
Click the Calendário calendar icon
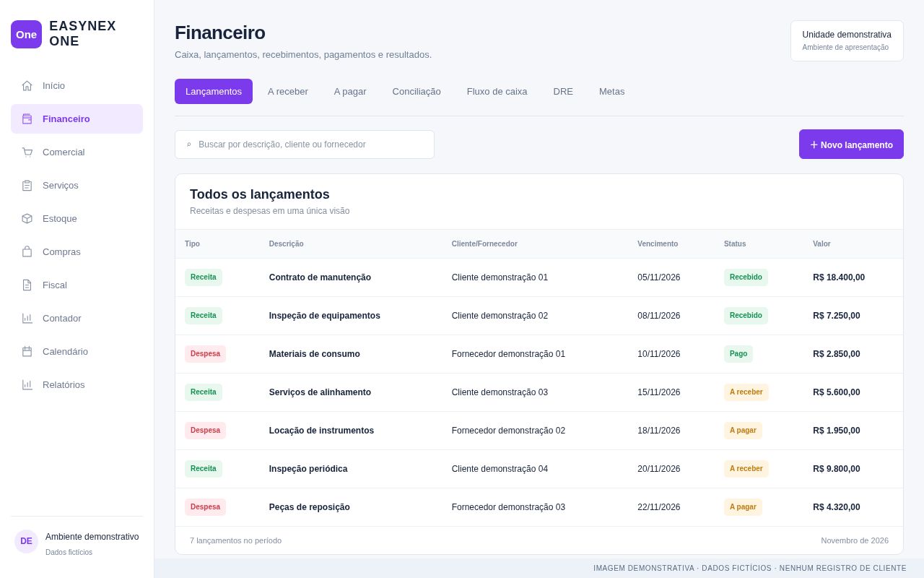click(27, 351)
